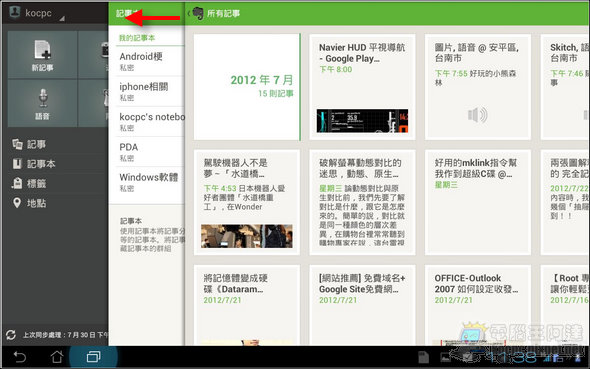Tap the 所有記事 title
Screen dimensions: 590x369
[x=224, y=14]
